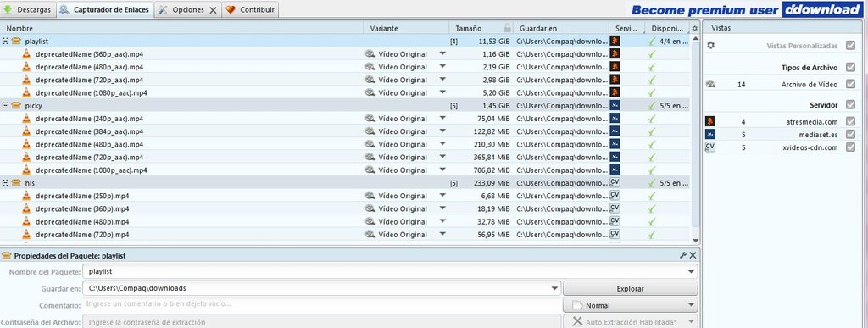Click VLC cone icon for deprecatedName (360p_aac).mp4
This screenshot has height=328, width=868.
coord(26,54)
